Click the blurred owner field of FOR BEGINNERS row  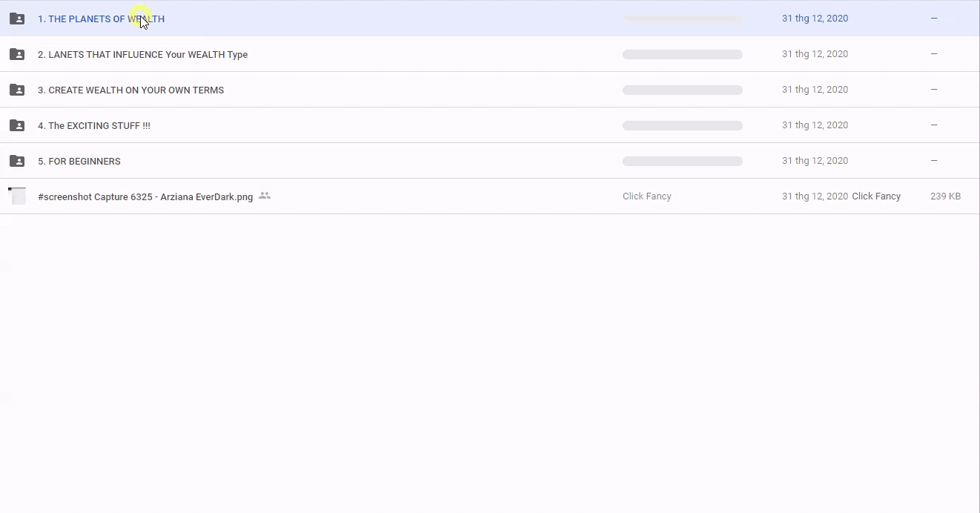tap(682, 161)
